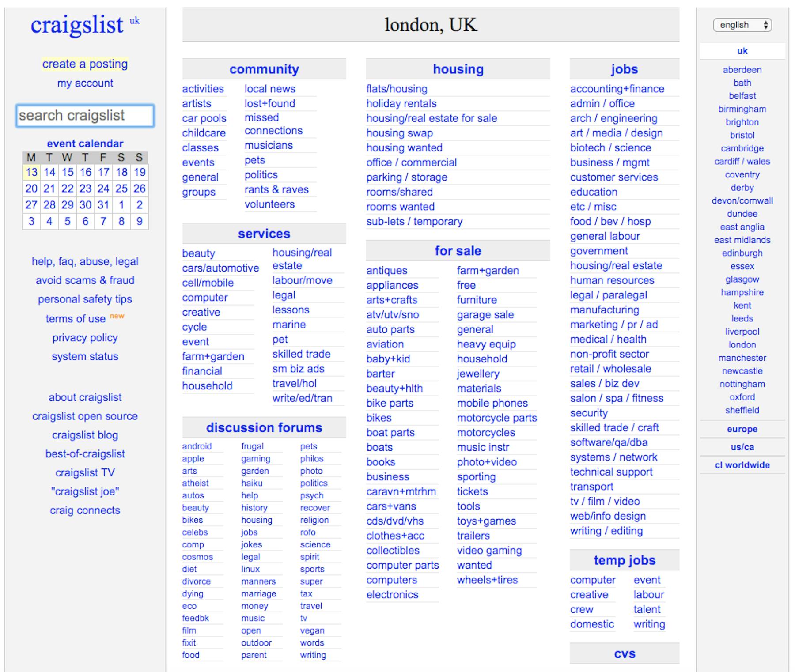Screen dimensions: 795x672
Task: Check the system status page
Action: point(85,357)
